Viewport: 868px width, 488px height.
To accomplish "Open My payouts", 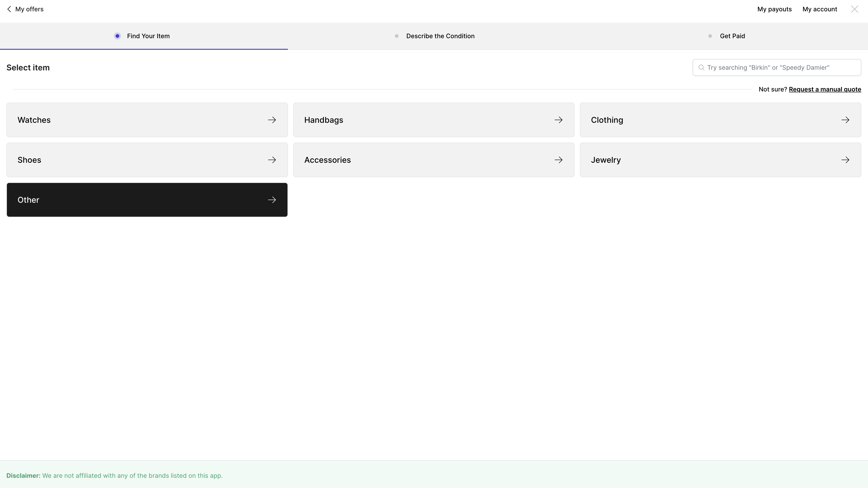I will pos(774,9).
